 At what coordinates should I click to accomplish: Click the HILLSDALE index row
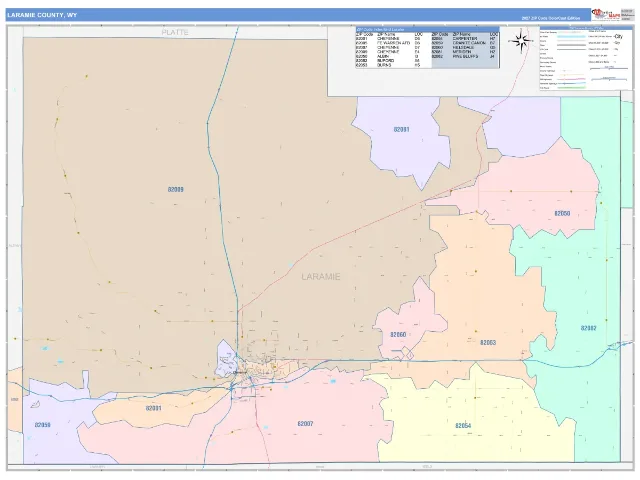(x=465, y=47)
